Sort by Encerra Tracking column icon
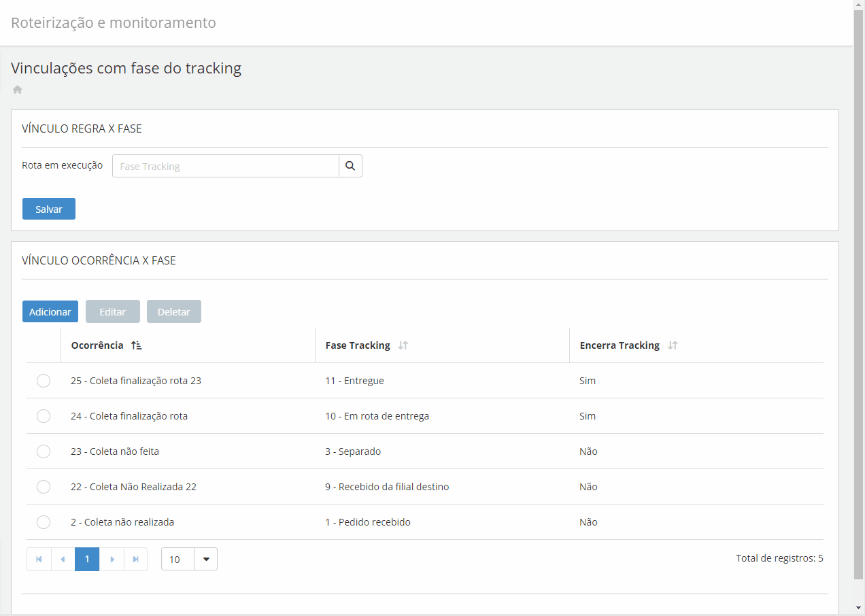Viewport: 865px width, 616px height. click(x=673, y=345)
